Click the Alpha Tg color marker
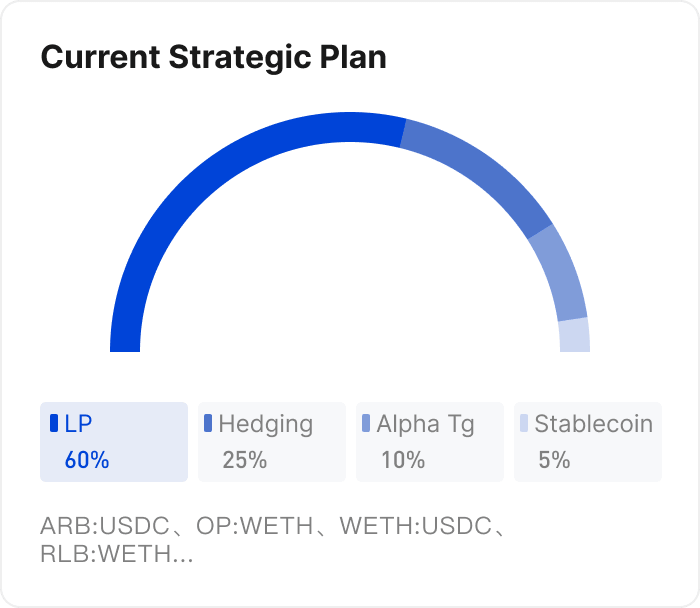The width and height of the screenshot is (700, 608). pos(366,424)
